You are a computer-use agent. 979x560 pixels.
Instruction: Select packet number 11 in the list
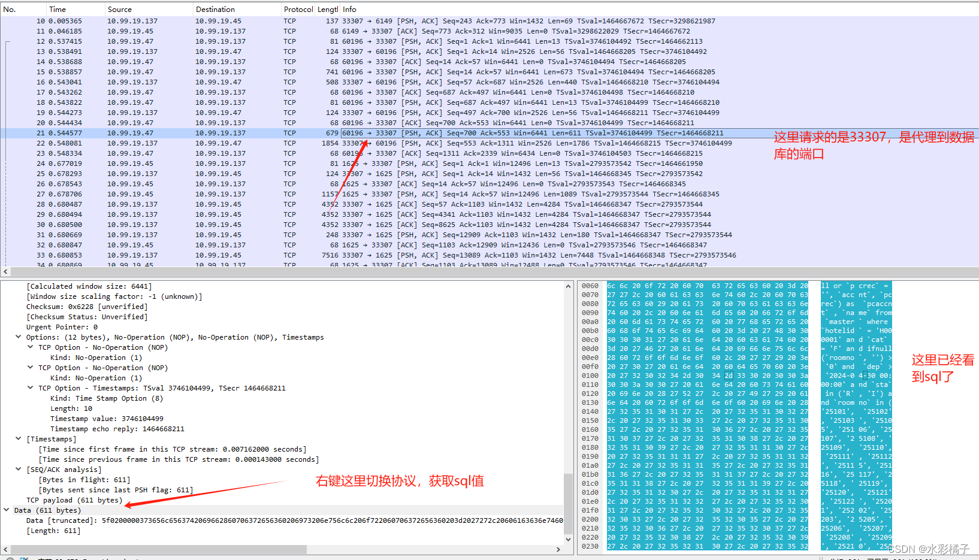[489, 31]
